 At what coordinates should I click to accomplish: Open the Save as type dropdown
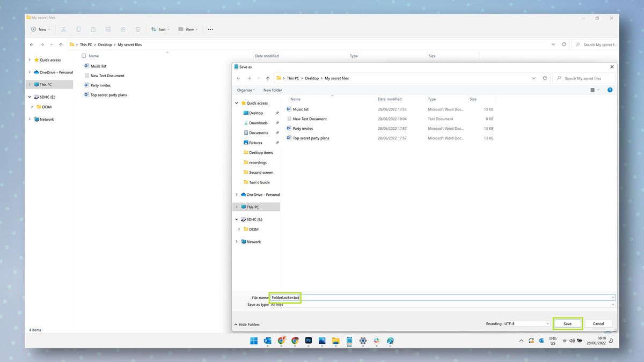[x=612, y=304]
